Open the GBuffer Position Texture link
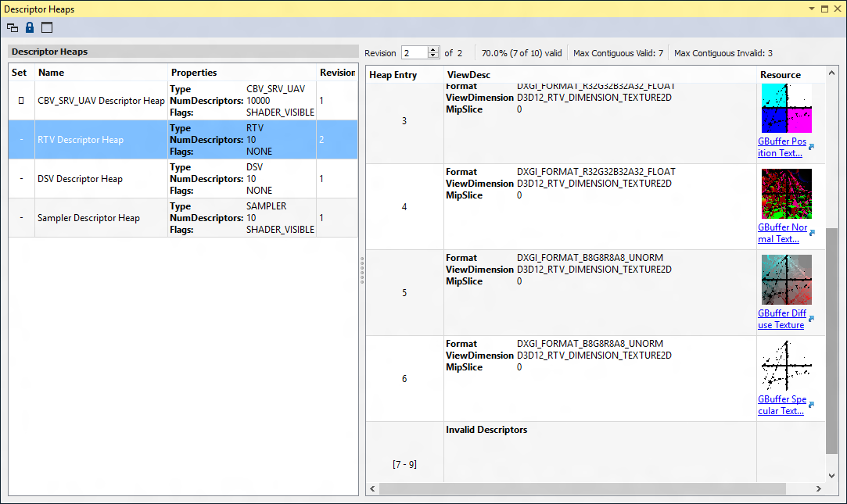Viewport: 847px width, 504px height. pos(781,147)
